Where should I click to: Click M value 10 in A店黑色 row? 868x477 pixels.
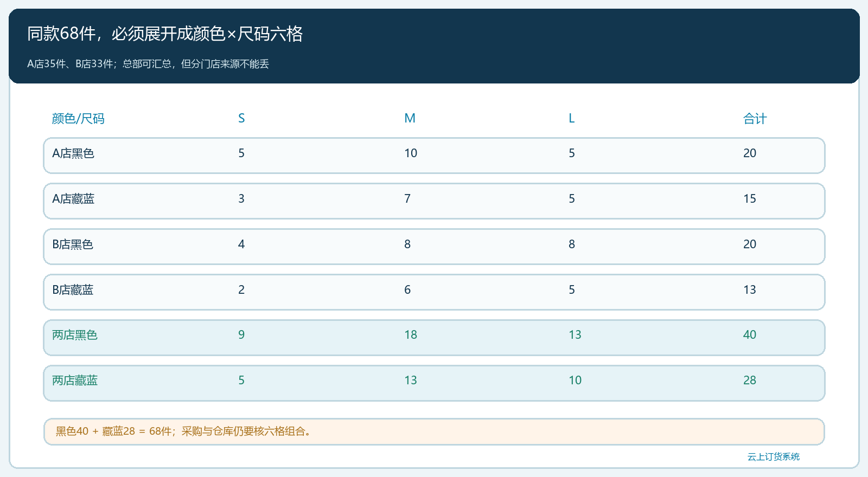411,153
